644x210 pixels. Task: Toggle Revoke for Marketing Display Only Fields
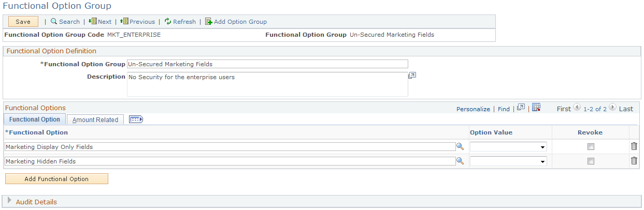(591, 147)
